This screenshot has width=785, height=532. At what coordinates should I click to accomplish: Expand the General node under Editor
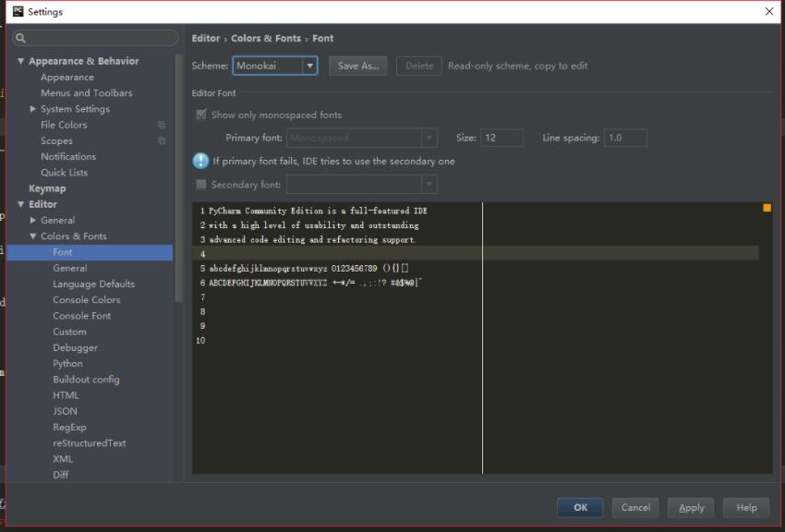pyautogui.click(x=33, y=220)
